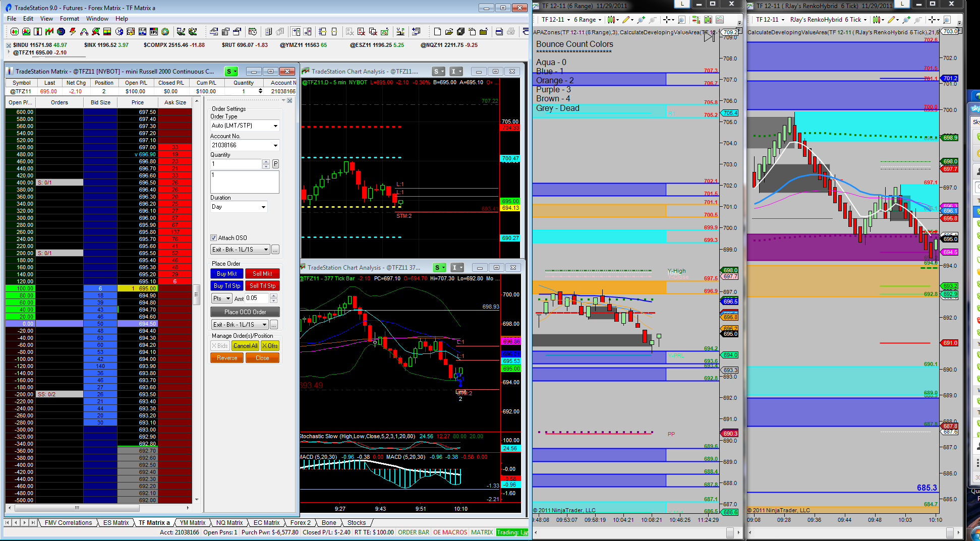
Task: Click Chart Trader icon in 6 Range chart
Action: 696,20
